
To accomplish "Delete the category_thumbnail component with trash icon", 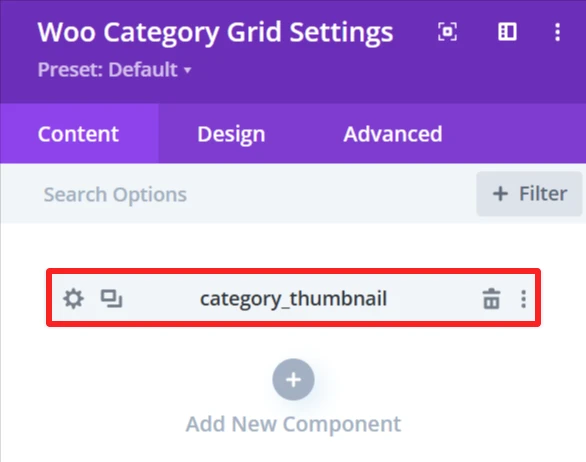I will [x=491, y=299].
